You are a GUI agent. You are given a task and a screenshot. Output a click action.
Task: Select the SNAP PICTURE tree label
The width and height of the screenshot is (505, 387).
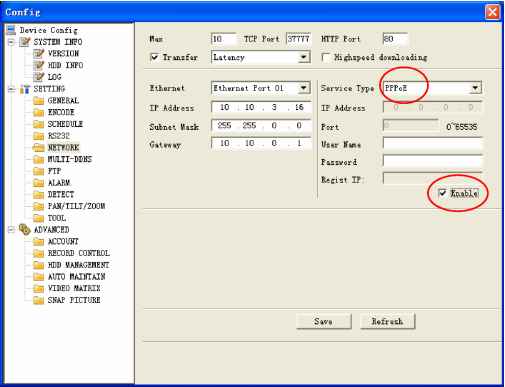coord(74,300)
